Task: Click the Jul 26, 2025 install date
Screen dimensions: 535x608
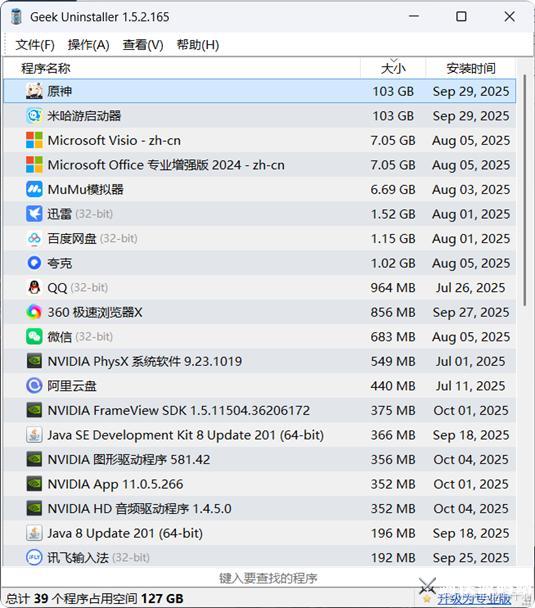Action: point(471,288)
